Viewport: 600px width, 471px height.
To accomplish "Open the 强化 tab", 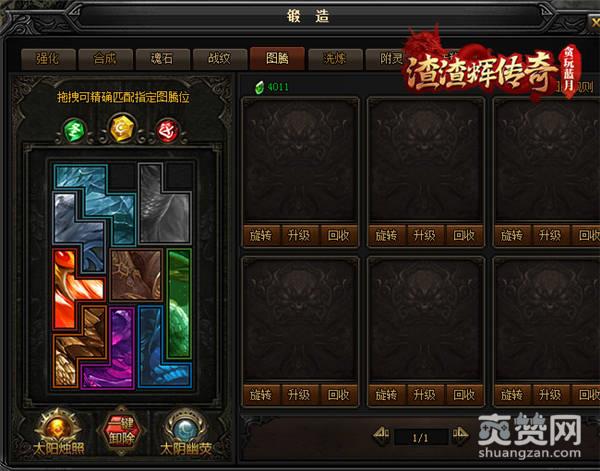I will tap(48, 59).
